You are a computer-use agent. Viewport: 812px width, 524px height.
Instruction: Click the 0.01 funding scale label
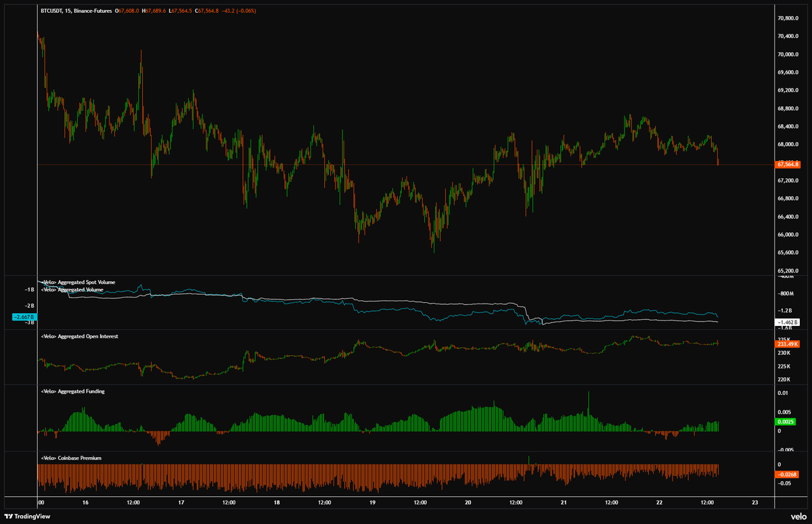click(783, 393)
